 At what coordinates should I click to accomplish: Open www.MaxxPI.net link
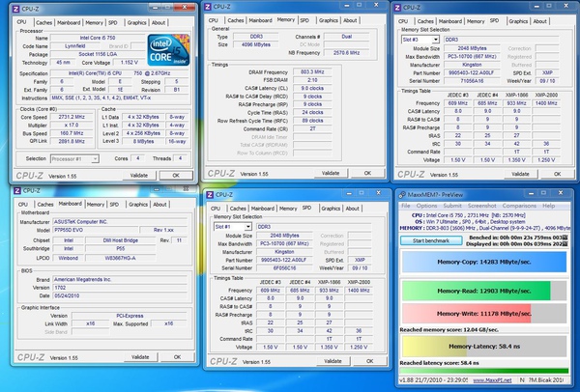tap(492, 380)
